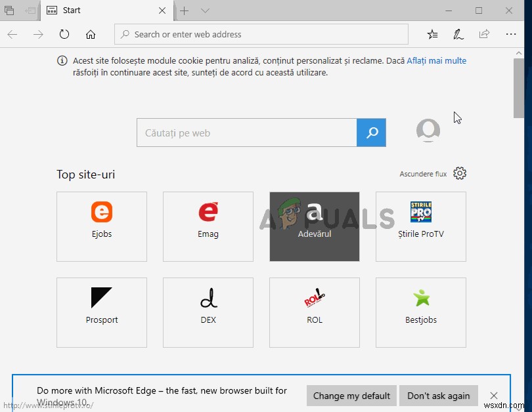Open the profile avatar

tap(428, 131)
